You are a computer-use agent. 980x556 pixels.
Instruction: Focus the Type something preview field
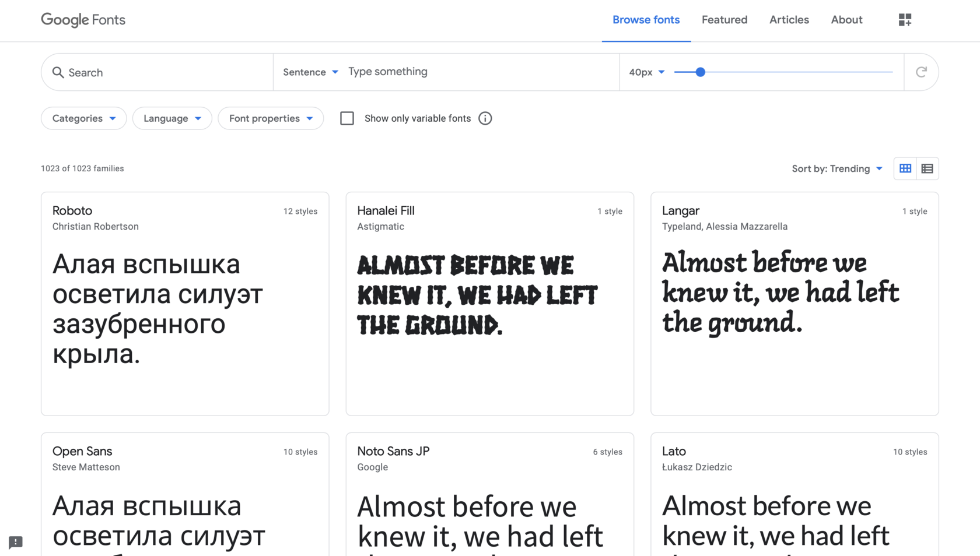(x=478, y=72)
